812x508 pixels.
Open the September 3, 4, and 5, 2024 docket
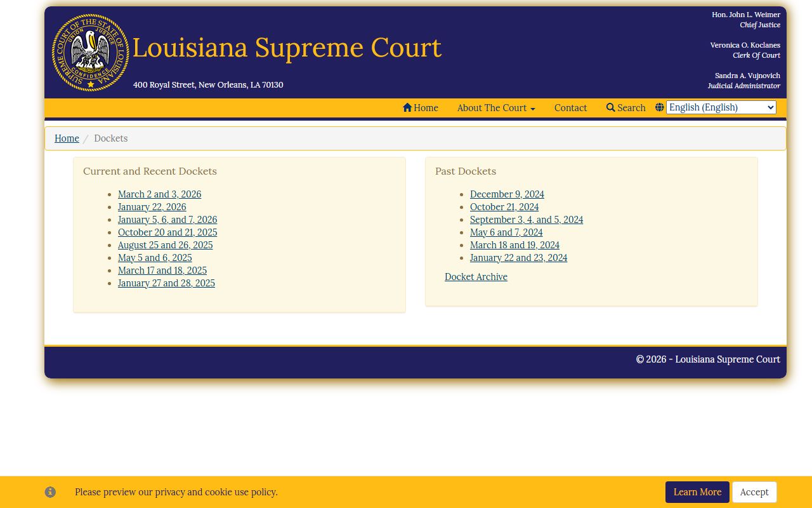coord(527,220)
